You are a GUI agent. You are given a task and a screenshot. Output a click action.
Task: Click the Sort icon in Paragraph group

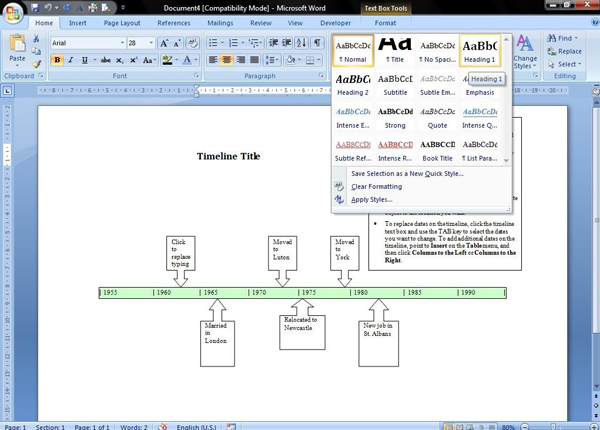(x=303, y=43)
